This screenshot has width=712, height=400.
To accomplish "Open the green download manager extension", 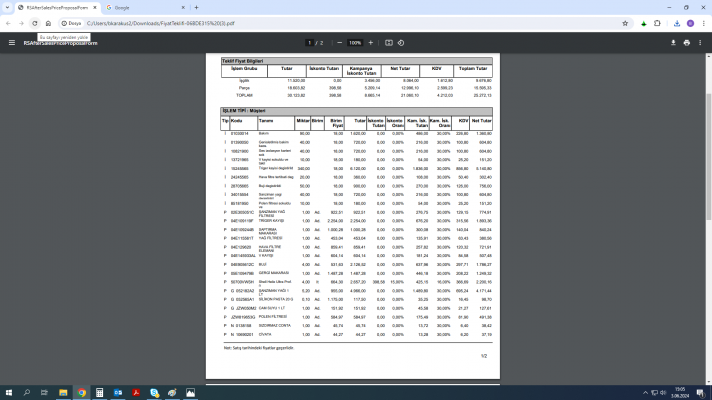I will click(643, 23).
